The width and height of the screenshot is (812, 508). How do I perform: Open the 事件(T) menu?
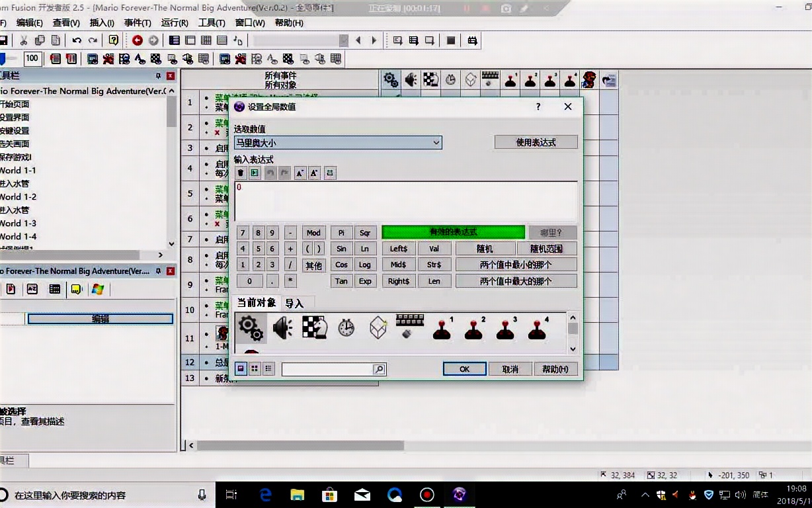click(x=138, y=22)
